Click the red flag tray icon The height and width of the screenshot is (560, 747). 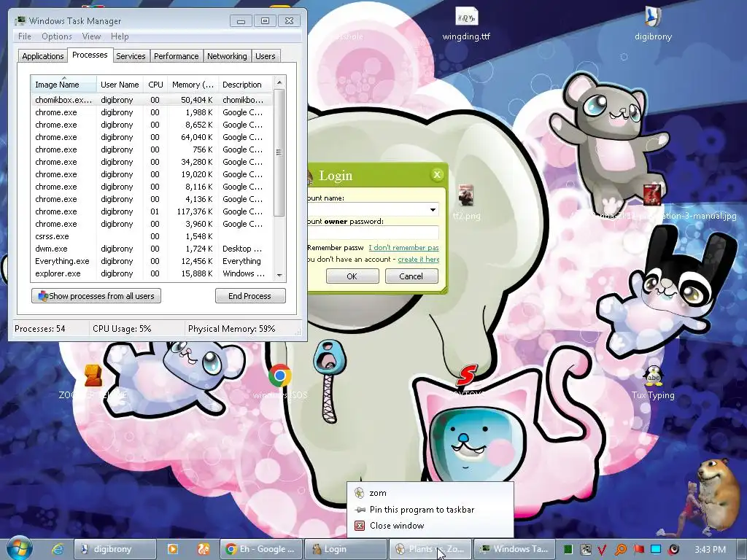pos(638,550)
